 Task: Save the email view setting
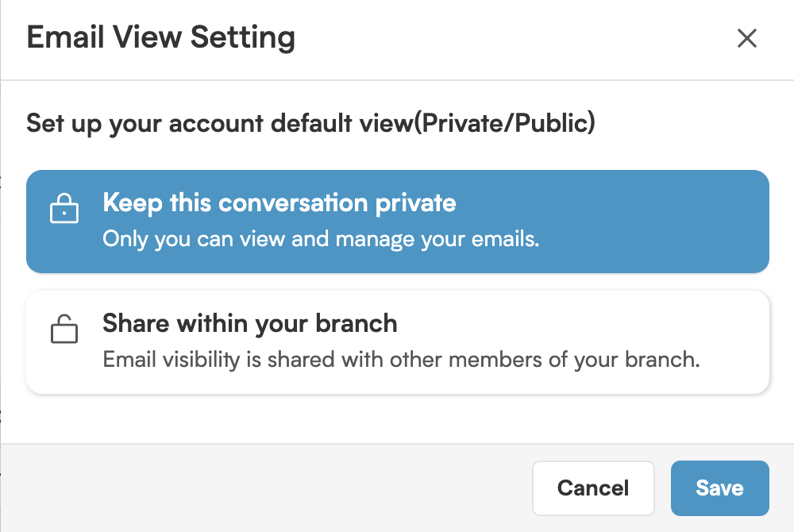719,488
